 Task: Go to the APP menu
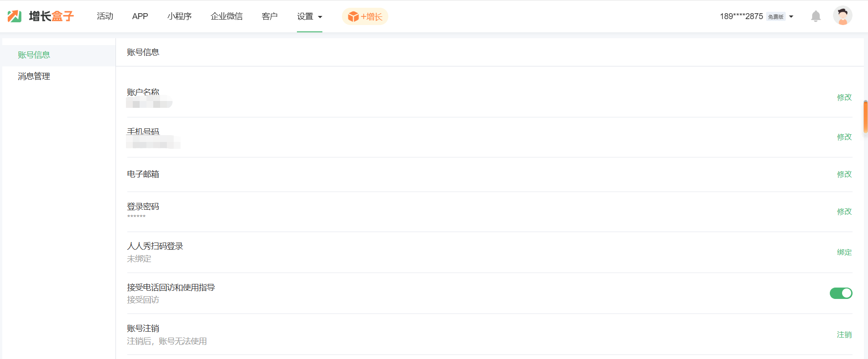click(x=140, y=16)
